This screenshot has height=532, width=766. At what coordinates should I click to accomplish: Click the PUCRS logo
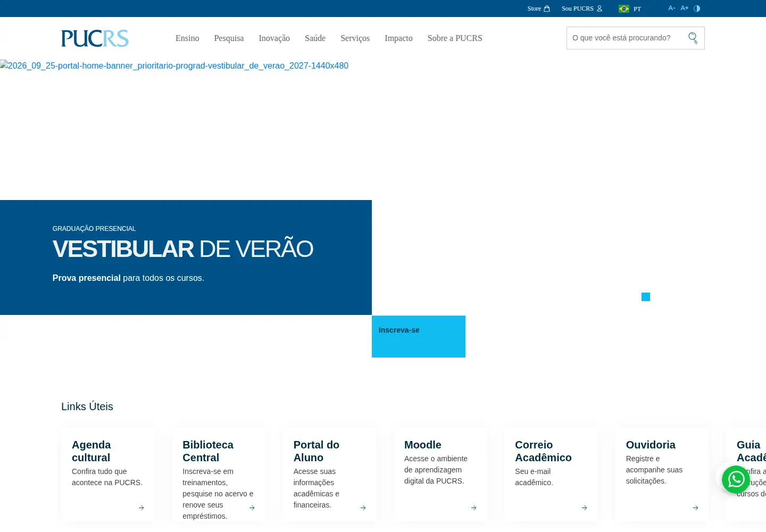coord(95,38)
